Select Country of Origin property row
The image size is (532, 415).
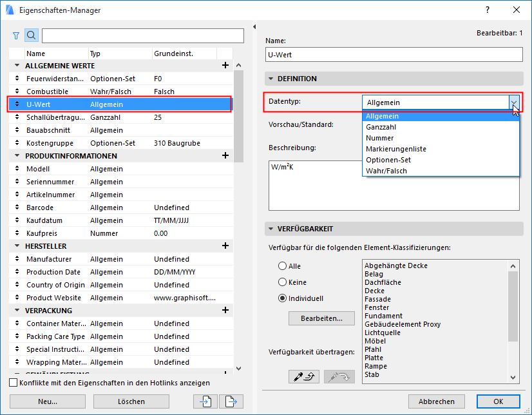click(121, 285)
